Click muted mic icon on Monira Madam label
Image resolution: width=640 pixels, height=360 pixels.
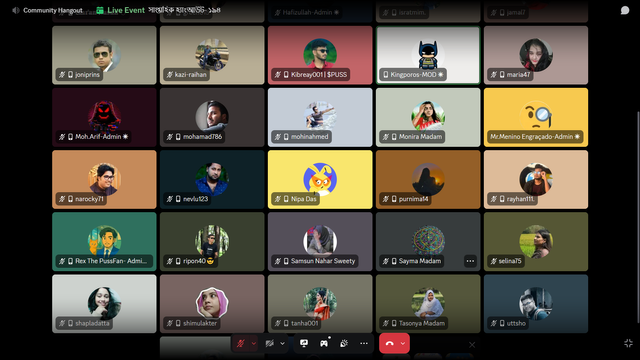[x=386, y=137]
